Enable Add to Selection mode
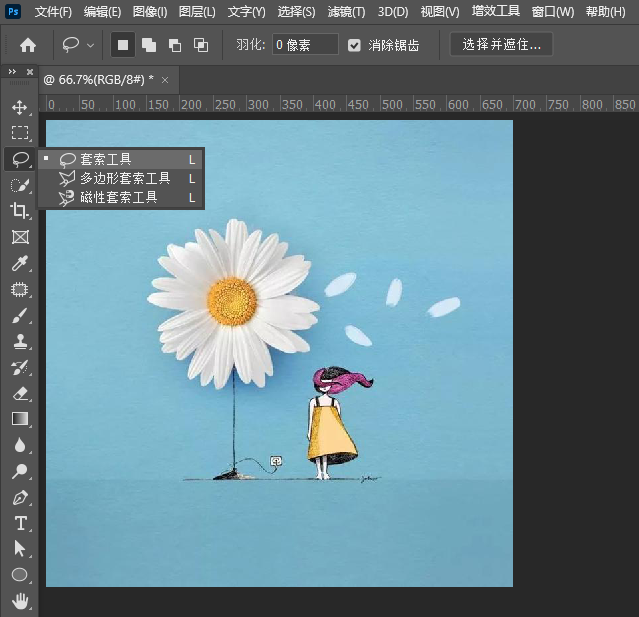Image resolution: width=639 pixels, height=617 pixels. (149, 45)
